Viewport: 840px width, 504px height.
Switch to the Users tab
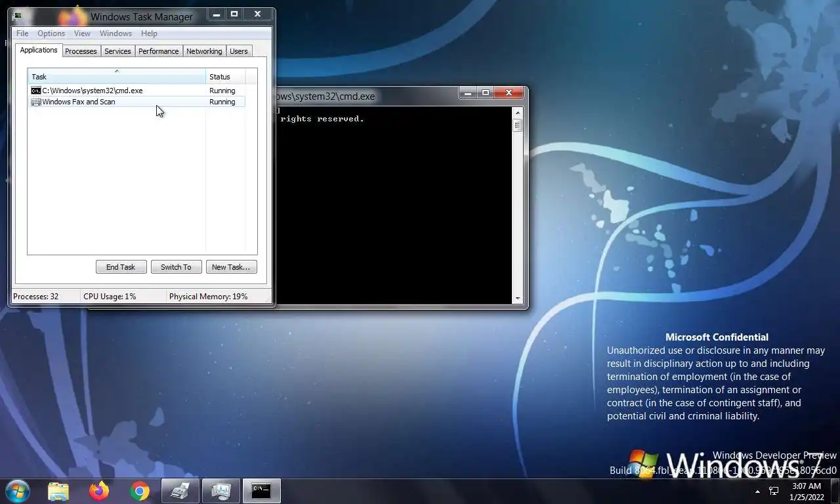tap(239, 51)
